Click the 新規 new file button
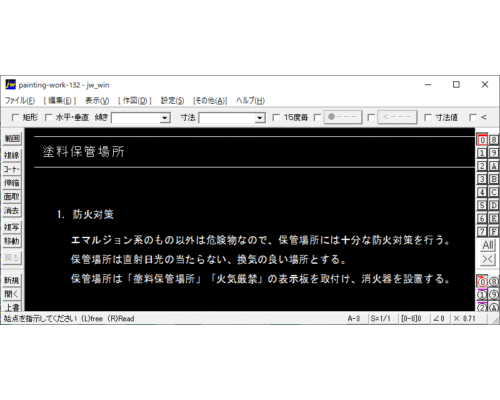The height and width of the screenshot is (400, 500). tap(12, 280)
